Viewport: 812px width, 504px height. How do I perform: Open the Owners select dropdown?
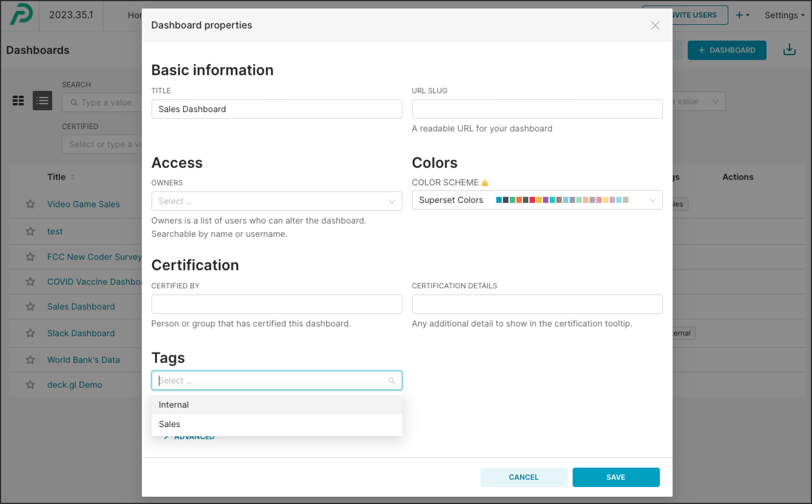[x=276, y=201]
